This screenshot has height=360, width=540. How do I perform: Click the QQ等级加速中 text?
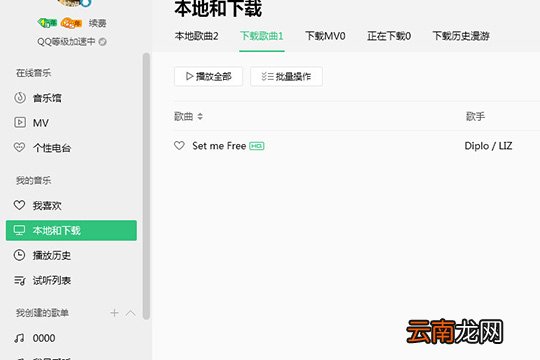(x=66, y=42)
